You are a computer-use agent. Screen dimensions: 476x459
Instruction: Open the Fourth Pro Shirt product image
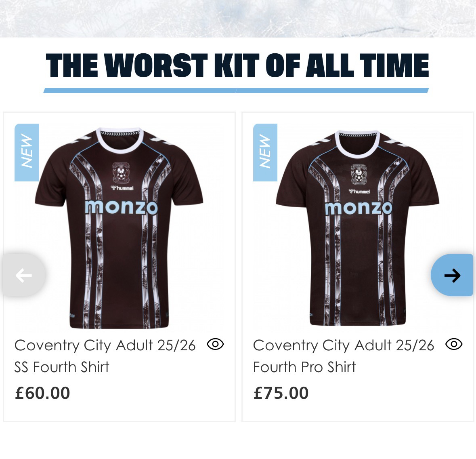point(357,251)
